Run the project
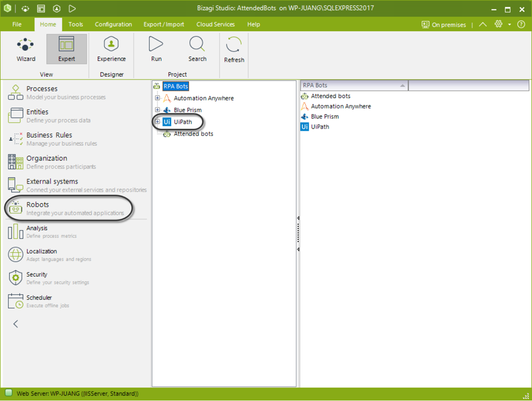532x401 pixels. [156, 50]
